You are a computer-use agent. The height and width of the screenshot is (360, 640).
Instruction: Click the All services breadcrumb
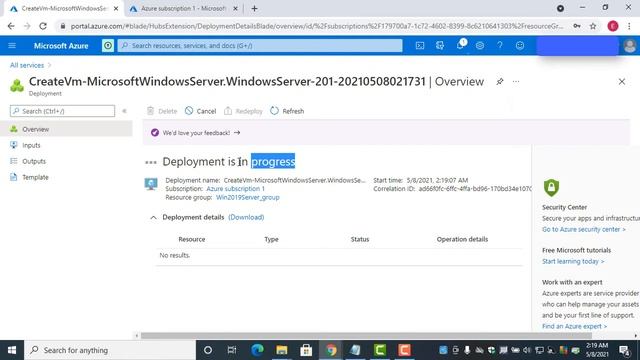(x=27, y=65)
